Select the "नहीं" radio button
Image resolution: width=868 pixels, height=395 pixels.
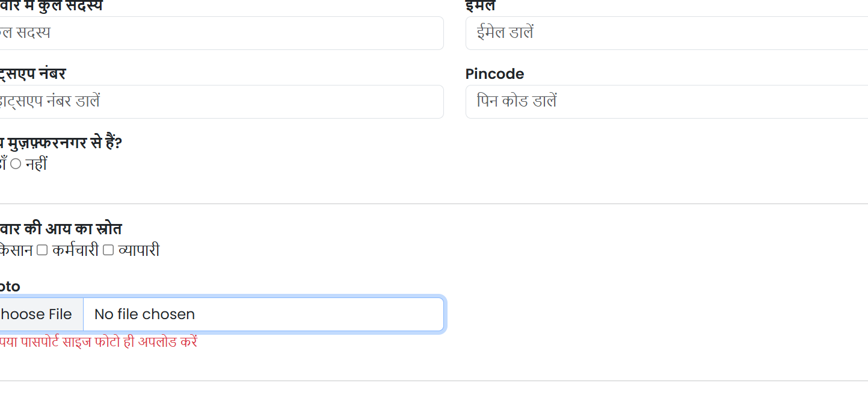point(16,164)
